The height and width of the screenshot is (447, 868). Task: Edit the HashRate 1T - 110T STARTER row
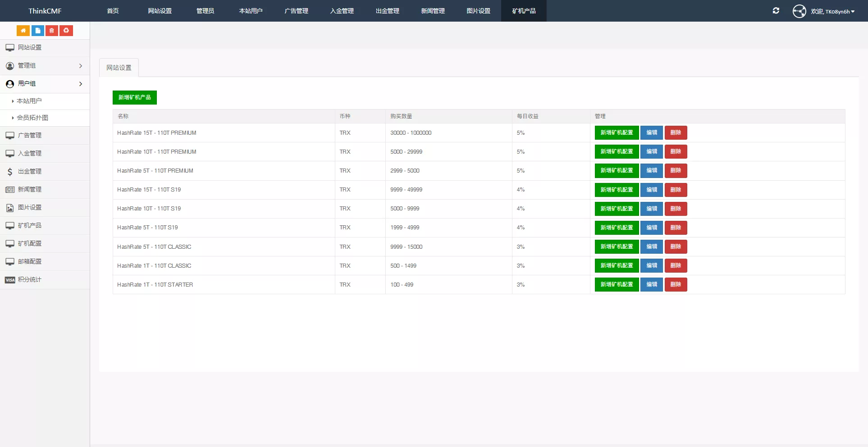click(651, 285)
